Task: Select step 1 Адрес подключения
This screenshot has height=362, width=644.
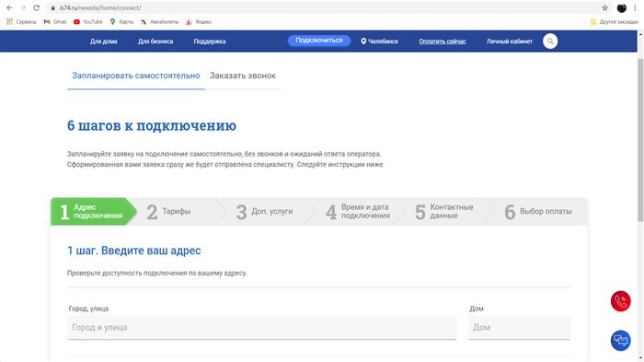Action: pyautogui.click(x=94, y=212)
